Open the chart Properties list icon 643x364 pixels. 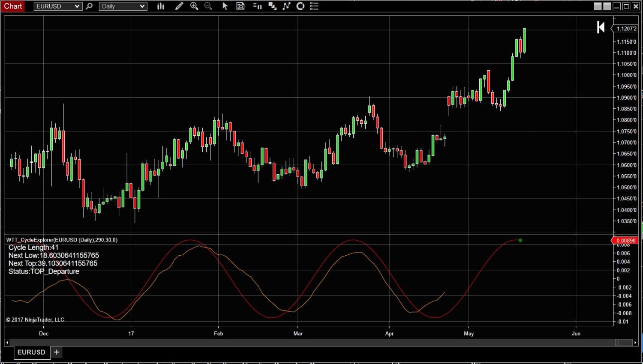coord(314,6)
